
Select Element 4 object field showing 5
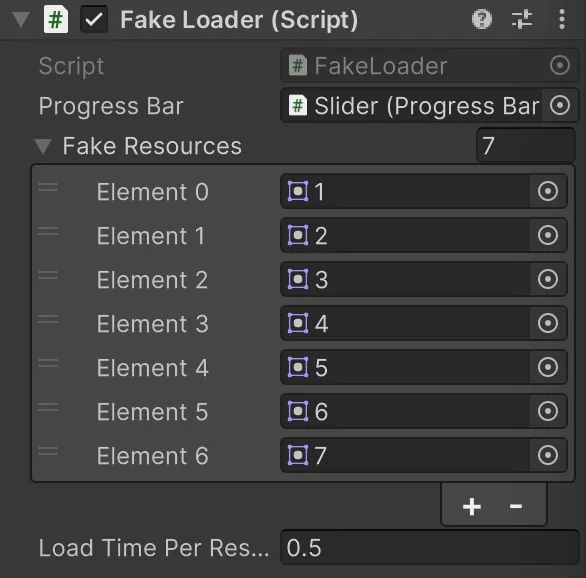[x=405, y=368]
